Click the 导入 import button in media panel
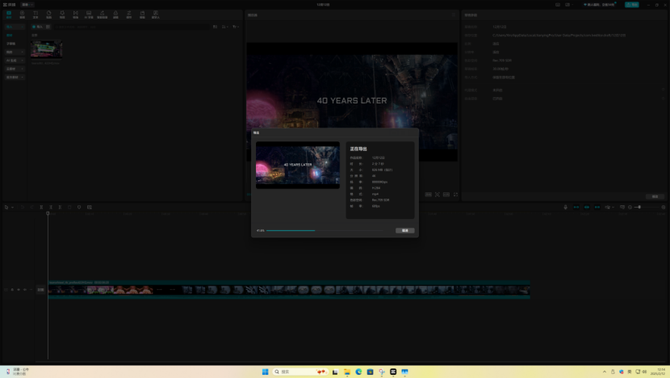670x378 pixels. [38, 26]
